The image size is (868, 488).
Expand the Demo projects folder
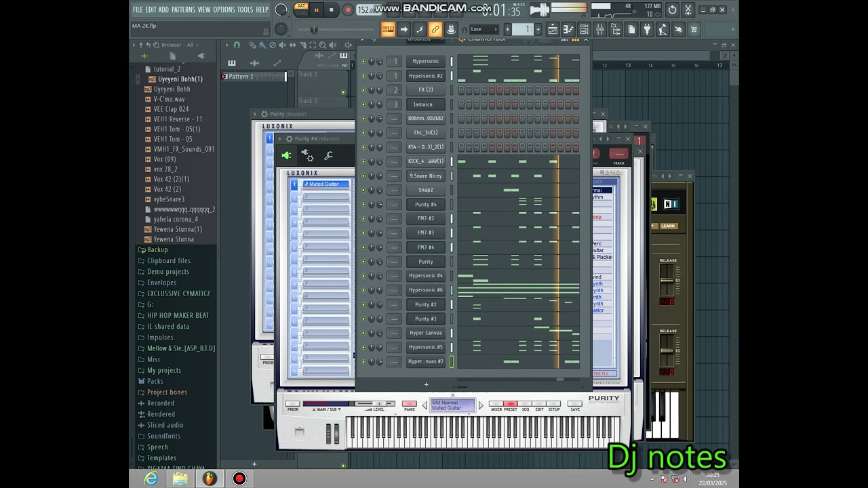coord(167,272)
